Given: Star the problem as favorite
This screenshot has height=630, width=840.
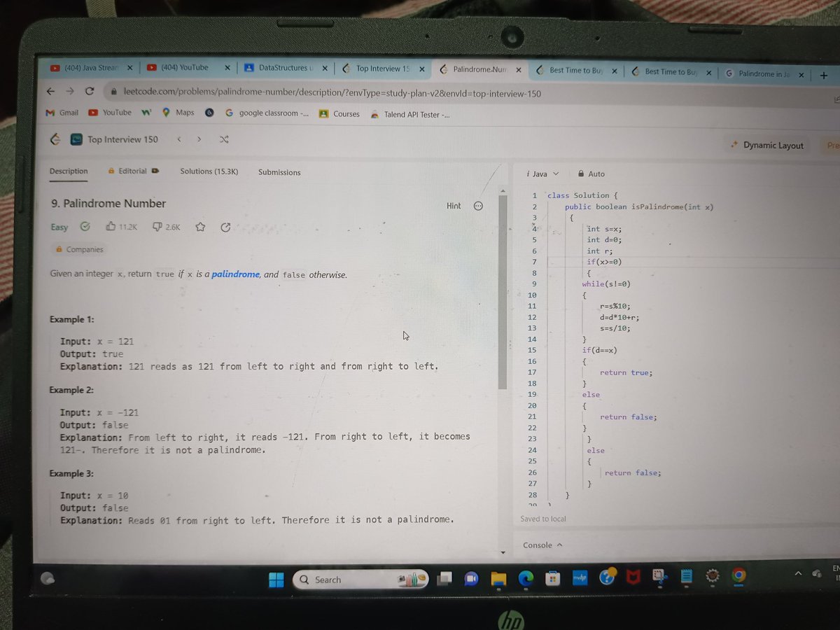Looking at the screenshot, I should coord(200,227).
